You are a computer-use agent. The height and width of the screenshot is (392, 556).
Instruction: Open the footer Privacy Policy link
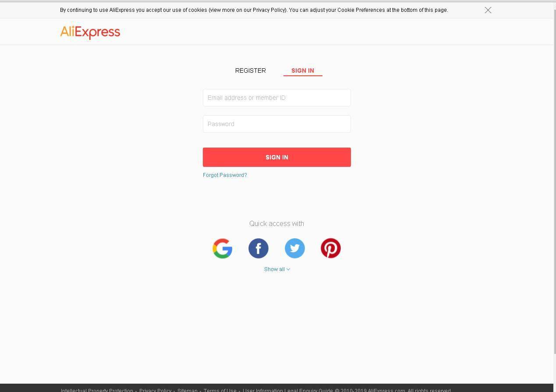156,390
